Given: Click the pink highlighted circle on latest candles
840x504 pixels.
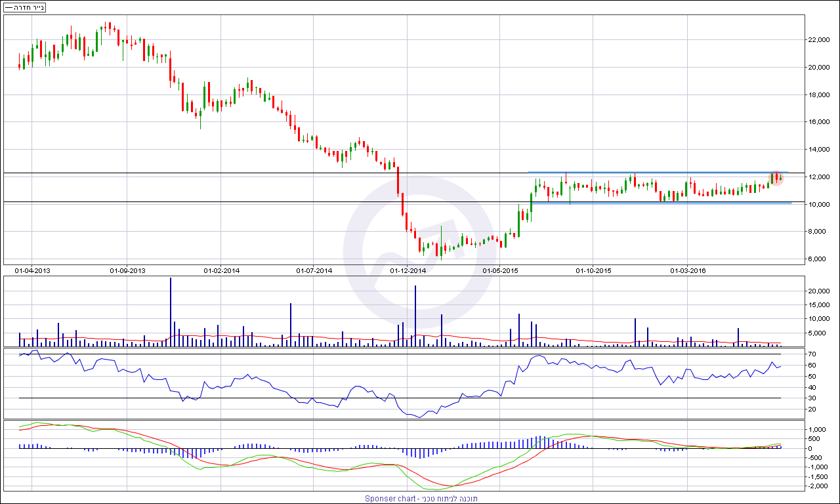Looking at the screenshot, I should [777, 178].
